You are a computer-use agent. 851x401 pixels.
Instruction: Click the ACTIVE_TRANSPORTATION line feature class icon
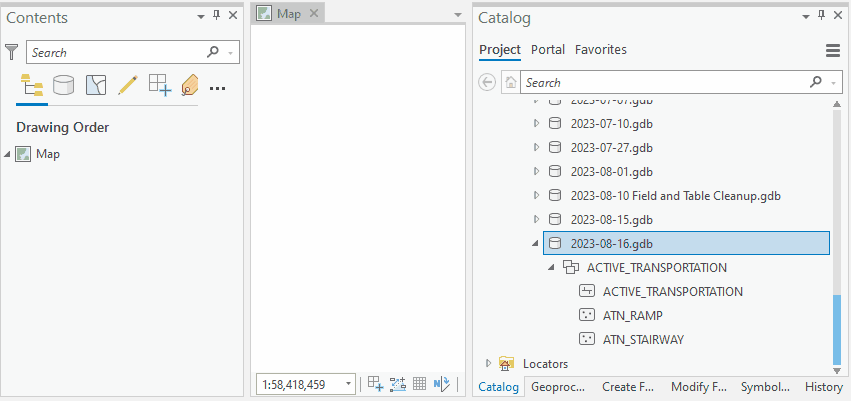click(587, 291)
